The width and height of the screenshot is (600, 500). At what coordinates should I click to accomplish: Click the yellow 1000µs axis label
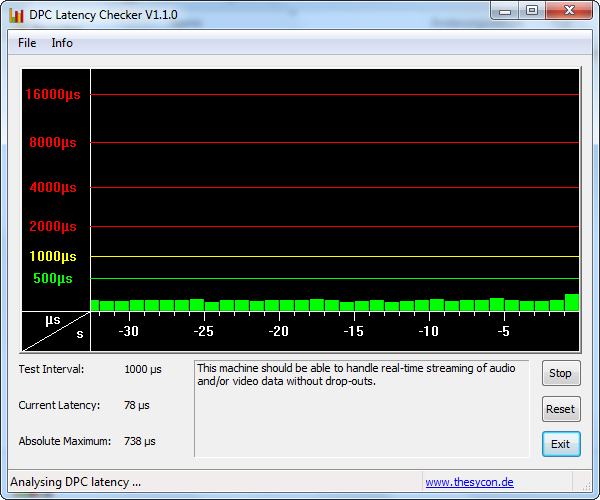[53, 256]
